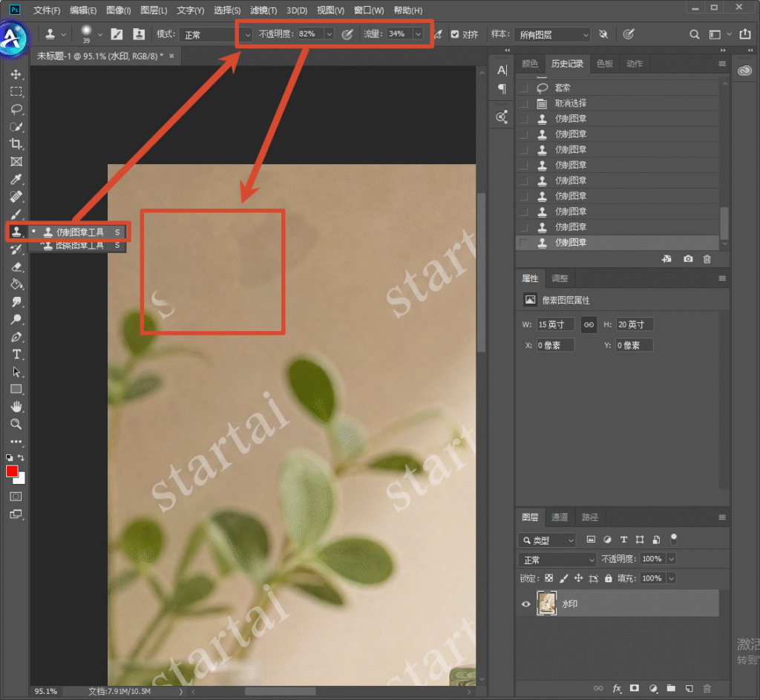Create a new group folder icon
Viewport: 760px width, 700px height.
point(671,688)
